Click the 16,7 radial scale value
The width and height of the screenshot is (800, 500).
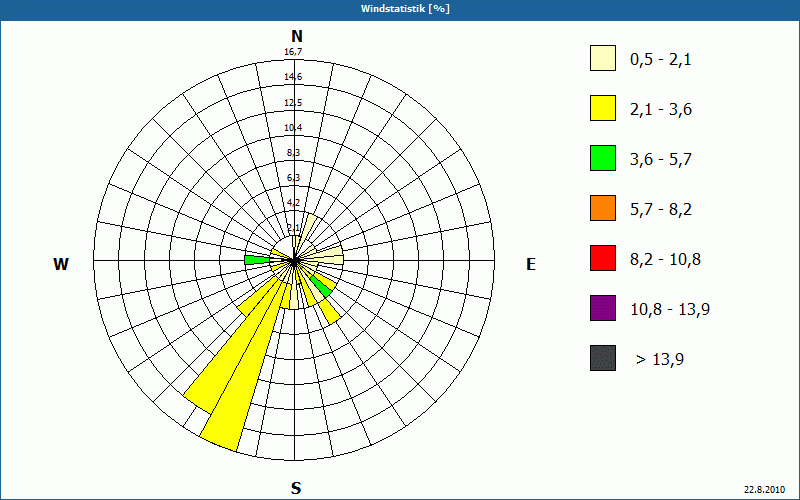[x=293, y=52]
